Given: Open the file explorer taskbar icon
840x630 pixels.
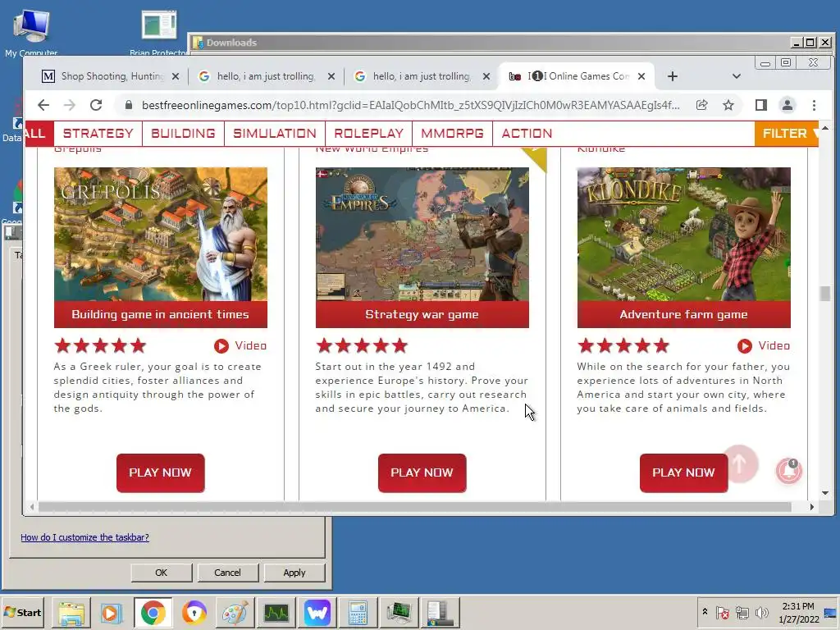Looking at the screenshot, I should [71, 613].
